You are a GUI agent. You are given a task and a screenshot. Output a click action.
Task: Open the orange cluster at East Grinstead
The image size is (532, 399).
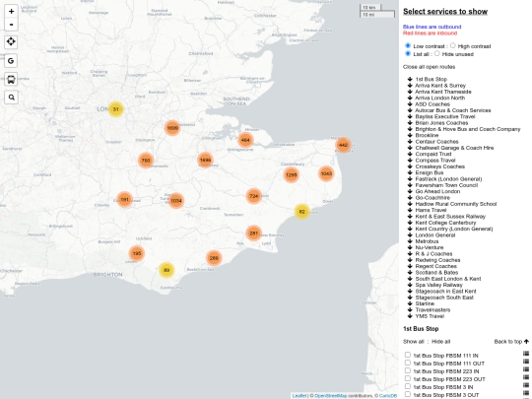click(124, 199)
